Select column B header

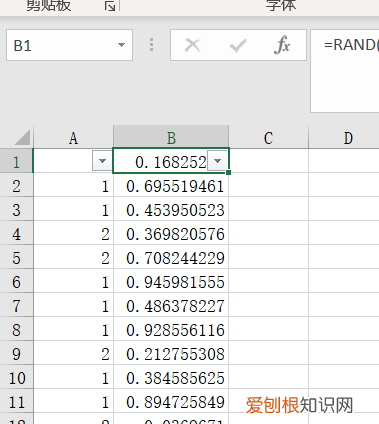[x=171, y=137]
